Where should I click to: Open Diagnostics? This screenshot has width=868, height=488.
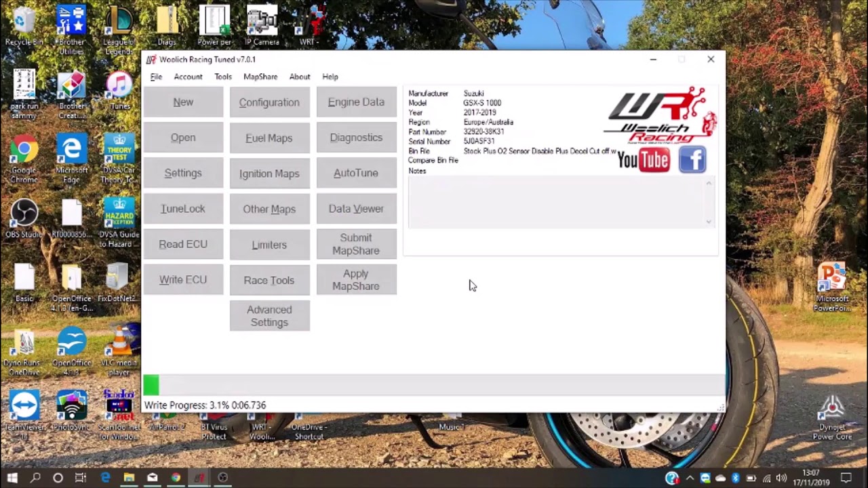point(356,138)
